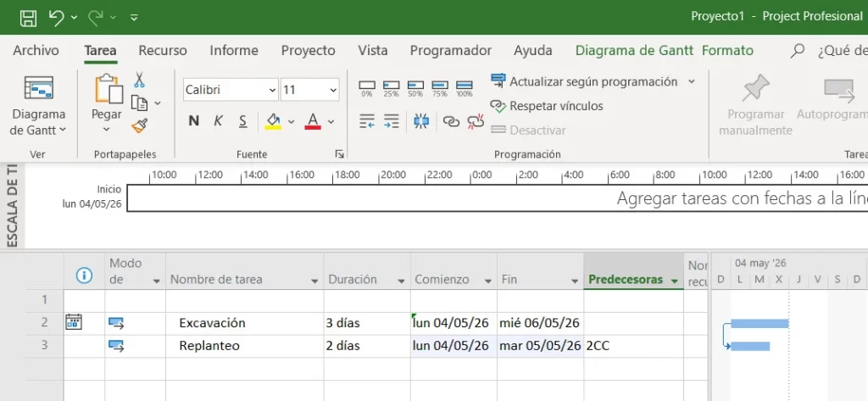Open the background color dropdown arrow

(292, 122)
